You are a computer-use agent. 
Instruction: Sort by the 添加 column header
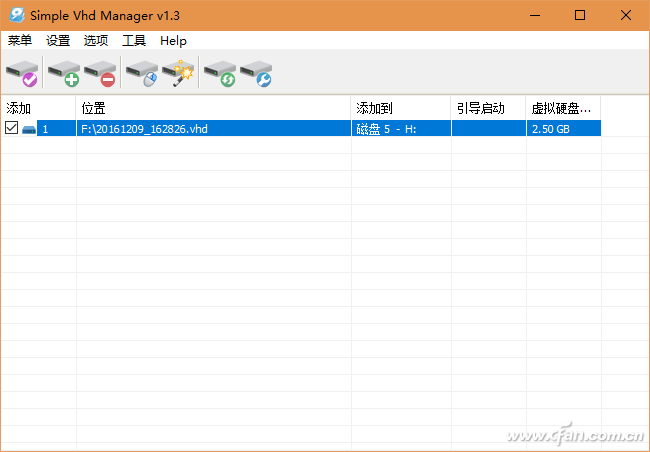pyautogui.click(x=38, y=108)
